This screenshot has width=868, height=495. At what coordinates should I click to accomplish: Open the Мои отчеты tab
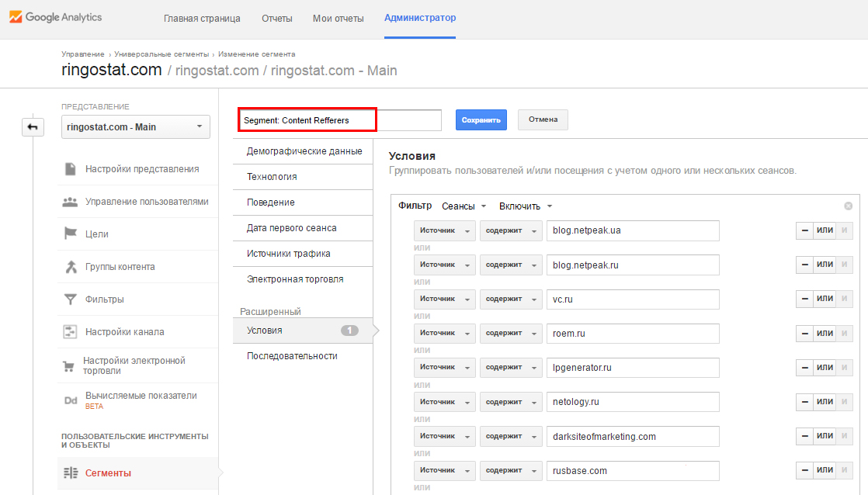point(339,19)
